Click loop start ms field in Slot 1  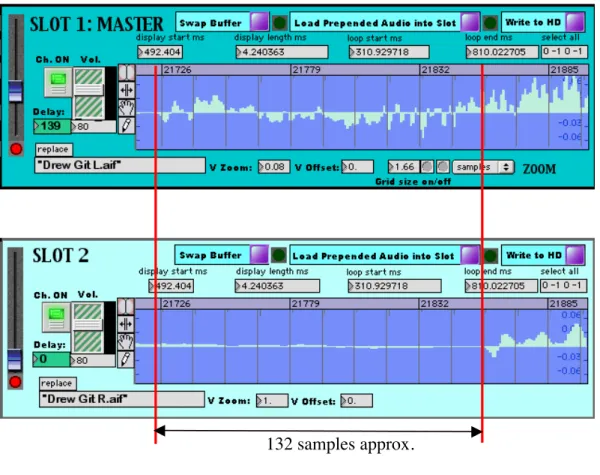click(x=389, y=52)
